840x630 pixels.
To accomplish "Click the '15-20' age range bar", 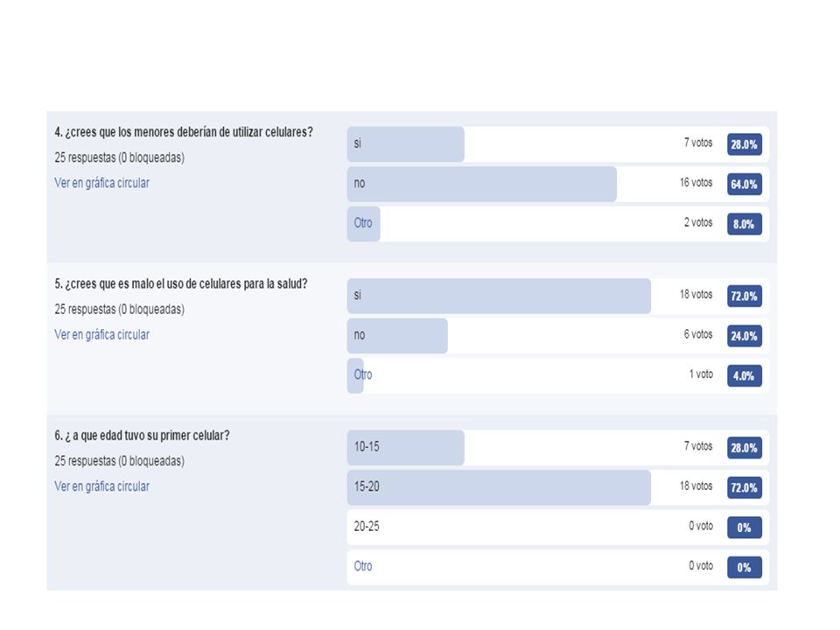I will pyautogui.click(x=557, y=487).
